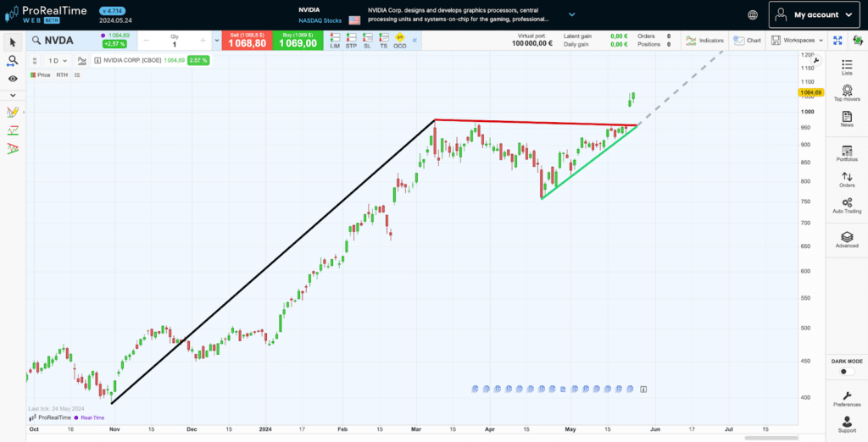Toggle the DARK MODE switch

tap(847, 371)
